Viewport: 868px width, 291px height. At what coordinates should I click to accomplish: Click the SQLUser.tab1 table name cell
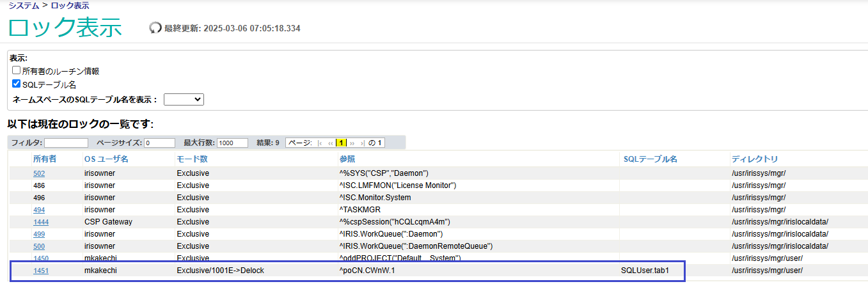645,271
